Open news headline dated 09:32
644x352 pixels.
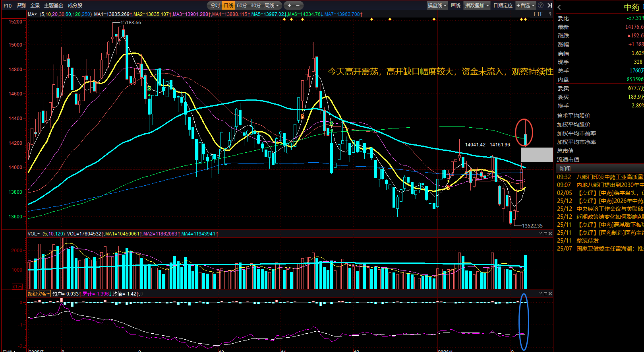tap(600, 177)
